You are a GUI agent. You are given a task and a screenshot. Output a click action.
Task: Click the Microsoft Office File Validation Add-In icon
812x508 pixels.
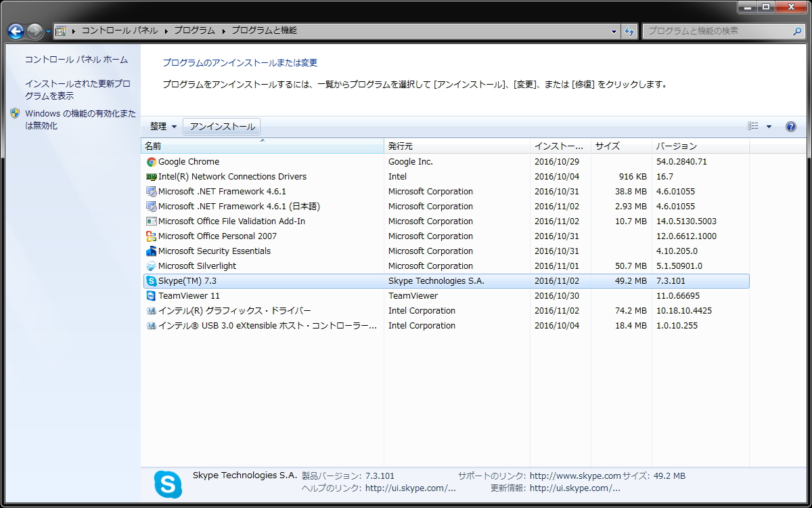152,221
